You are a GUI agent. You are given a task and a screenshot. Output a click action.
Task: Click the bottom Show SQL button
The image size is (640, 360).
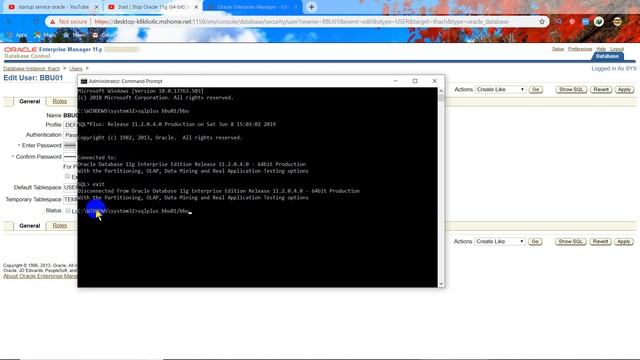tap(571, 242)
